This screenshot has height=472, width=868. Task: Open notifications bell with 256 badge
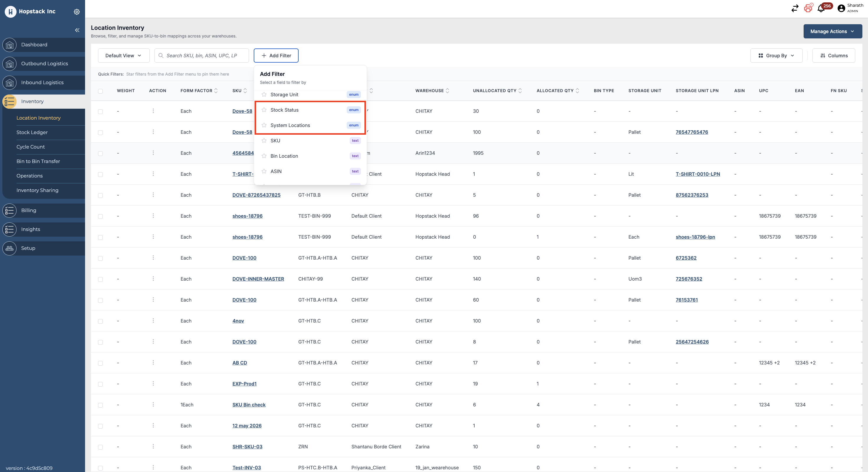tap(821, 9)
